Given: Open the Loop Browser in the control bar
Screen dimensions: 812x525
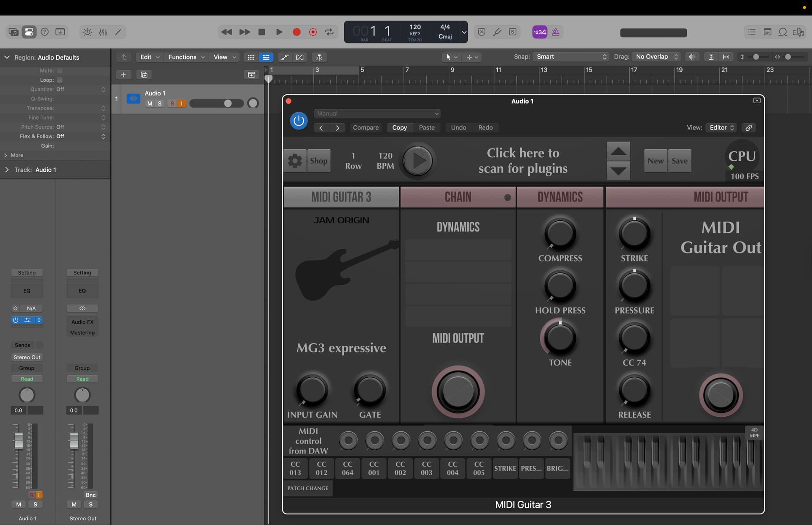Looking at the screenshot, I should [x=782, y=32].
